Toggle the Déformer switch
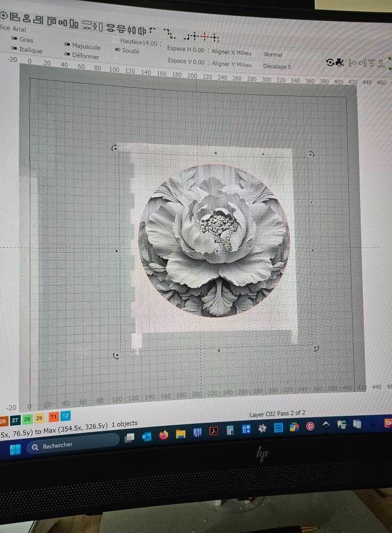The image size is (392, 533). 67,54
